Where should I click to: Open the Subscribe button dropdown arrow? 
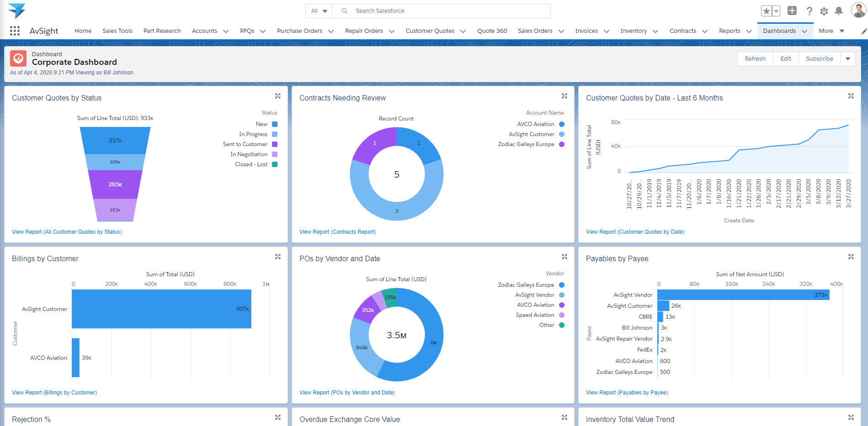click(848, 58)
